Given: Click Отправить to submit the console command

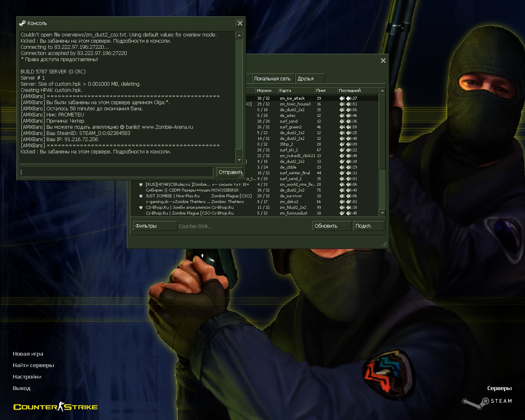Looking at the screenshot, I should pos(230,172).
